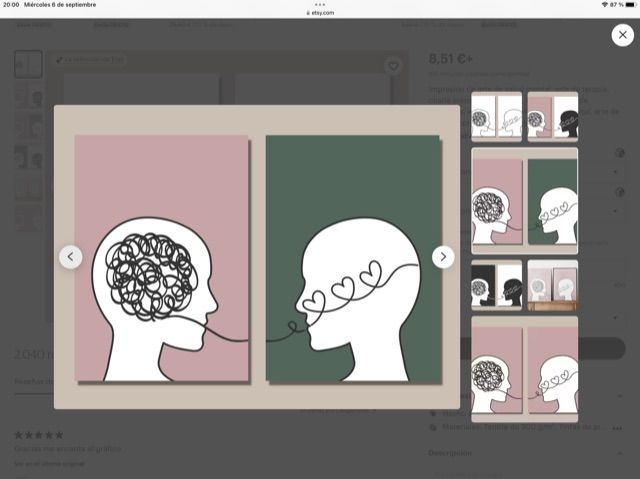
Task: Tap the iPad multitasking three-dot icon
Action: pos(320,4)
